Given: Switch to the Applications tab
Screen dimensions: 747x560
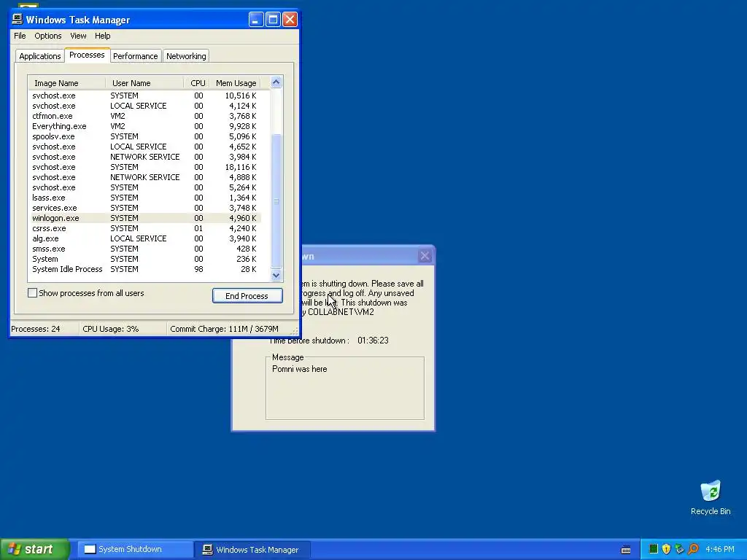Looking at the screenshot, I should (x=40, y=56).
